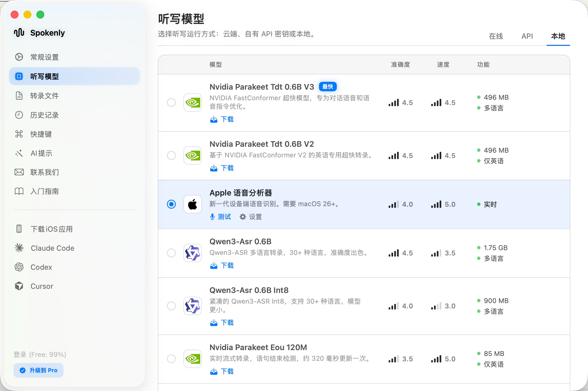This screenshot has width=588, height=391.
Task: Click the 模型 column header
Action: [x=216, y=65]
